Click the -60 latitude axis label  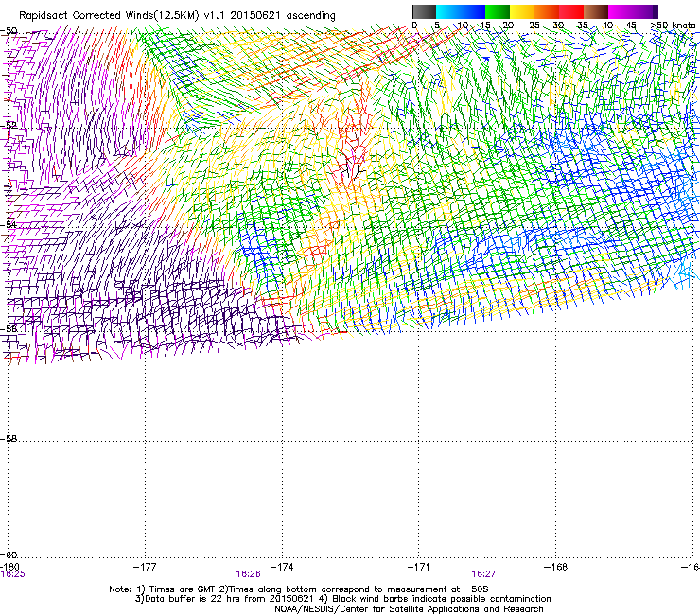point(9,554)
